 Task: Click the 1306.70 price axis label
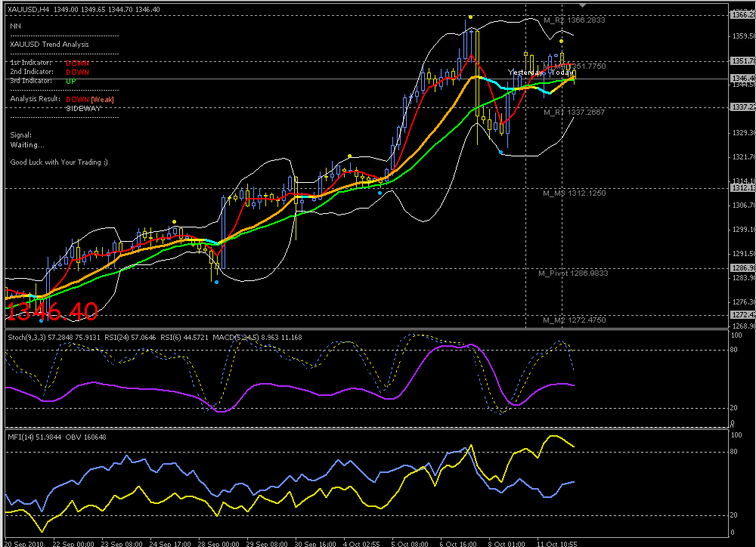[x=743, y=206]
